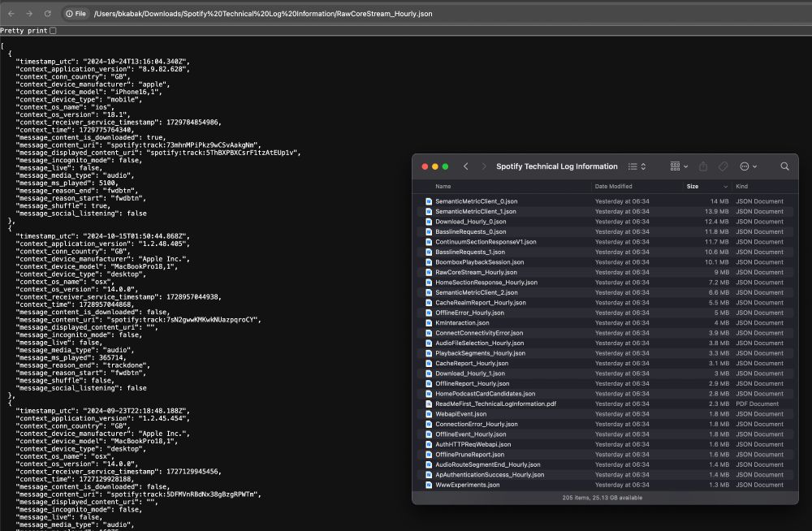This screenshot has height=531, width=812.
Task: Click the Finder tags icon
Action: (x=723, y=166)
